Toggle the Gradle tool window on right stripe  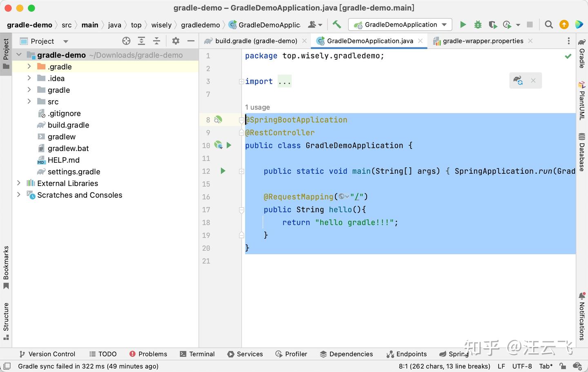pyautogui.click(x=582, y=53)
